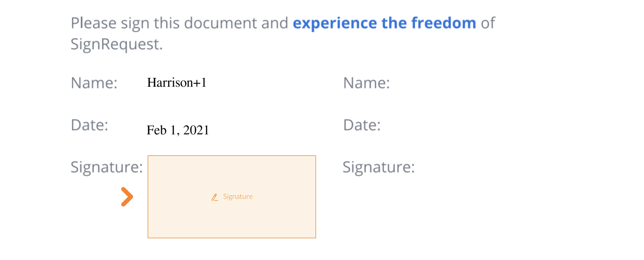Click the left Signature: label
Viewport: 644px width, 260px height.
click(x=107, y=167)
